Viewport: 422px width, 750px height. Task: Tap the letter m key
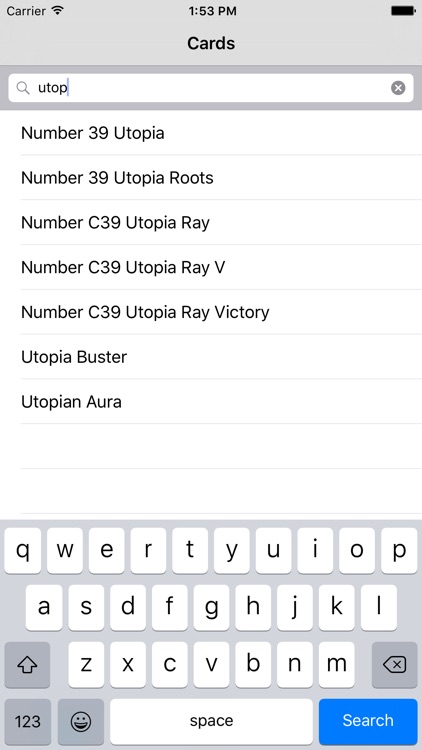coord(336,664)
